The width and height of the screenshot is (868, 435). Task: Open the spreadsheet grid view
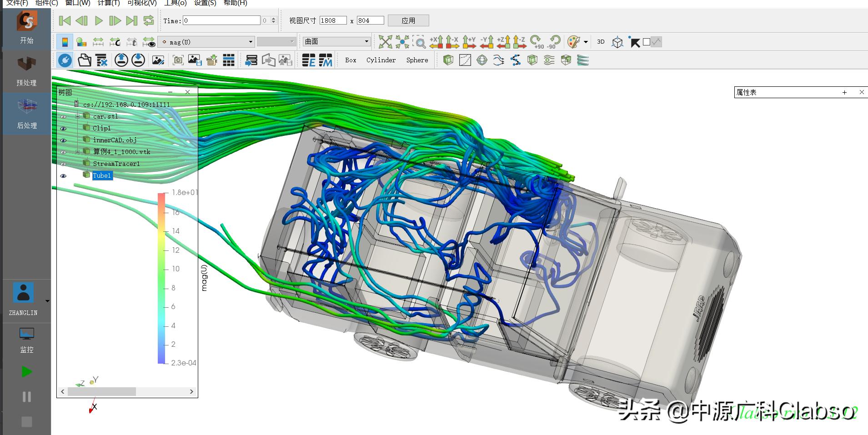(229, 60)
